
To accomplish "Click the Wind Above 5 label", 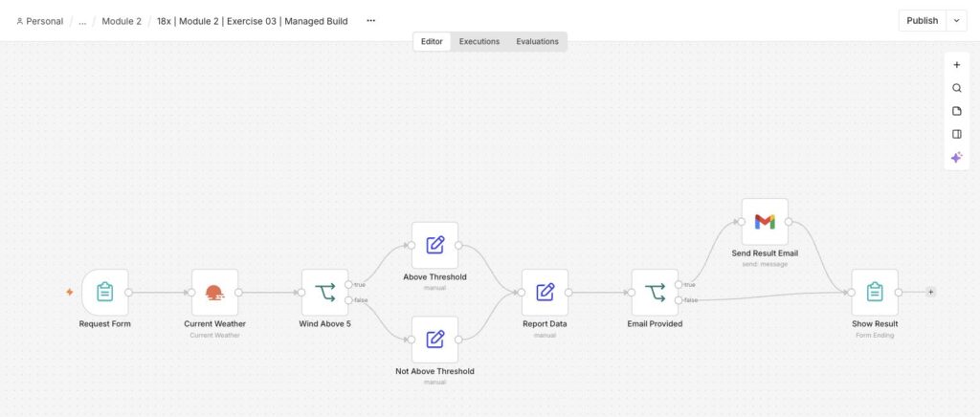I will pyautogui.click(x=325, y=324).
